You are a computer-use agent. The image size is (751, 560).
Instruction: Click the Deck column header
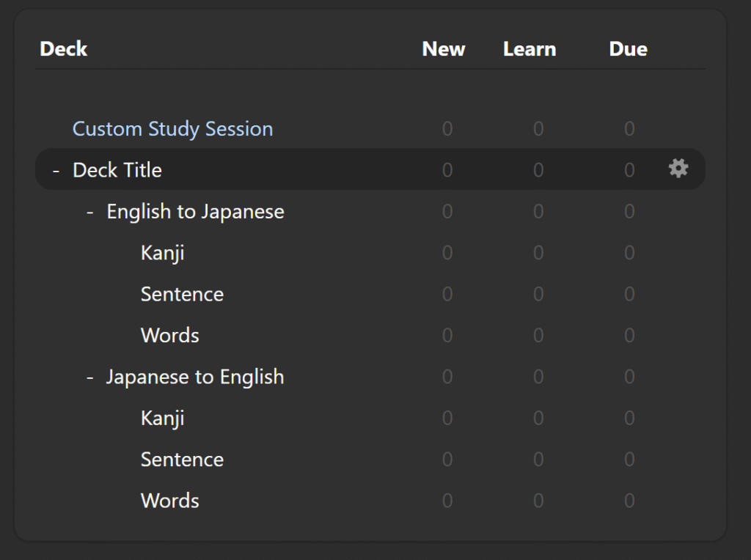point(64,49)
